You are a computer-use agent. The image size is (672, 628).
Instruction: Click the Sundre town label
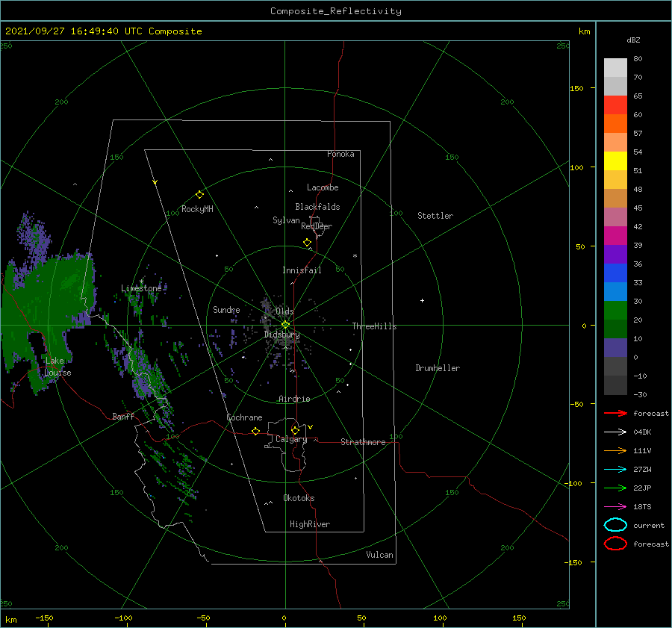[x=226, y=310]
